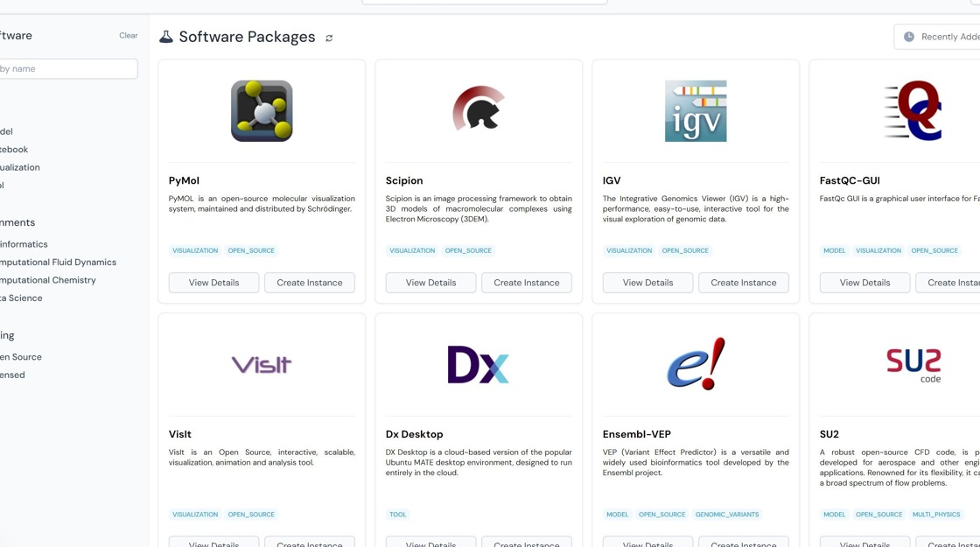The width and height of the screenshot is (980, 547).
Task: Click the Software Packages heading
Action: [x=247, y=37]
